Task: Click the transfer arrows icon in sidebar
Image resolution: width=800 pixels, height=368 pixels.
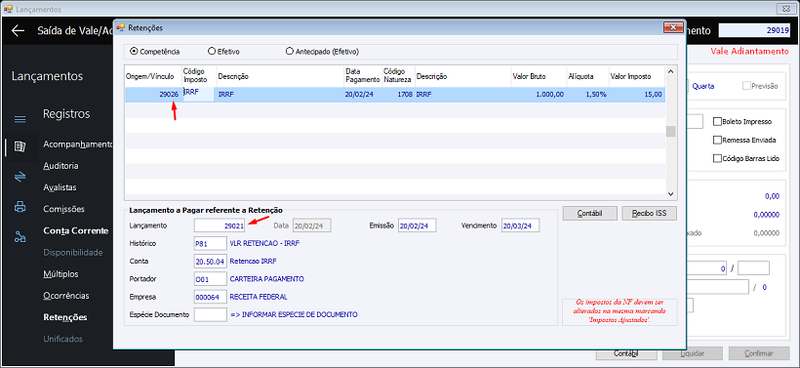Action: 20,177
